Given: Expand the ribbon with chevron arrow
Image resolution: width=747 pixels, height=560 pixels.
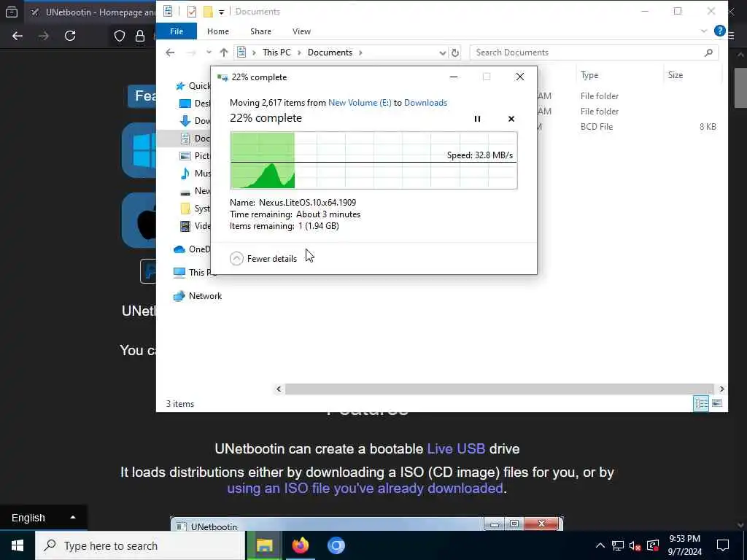Looking at the screenshot, I should click(704, 31).
